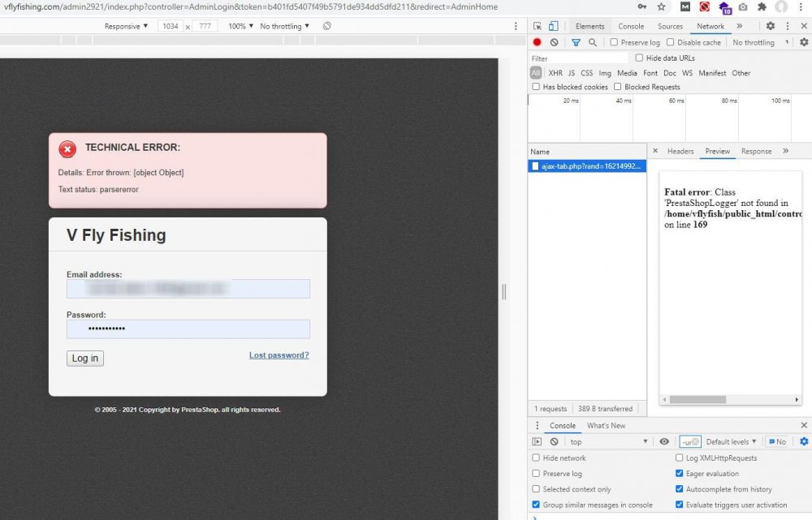Open DevTools settings gear
Viewport: 812px width, 520px height.
[x=771, y=26]
